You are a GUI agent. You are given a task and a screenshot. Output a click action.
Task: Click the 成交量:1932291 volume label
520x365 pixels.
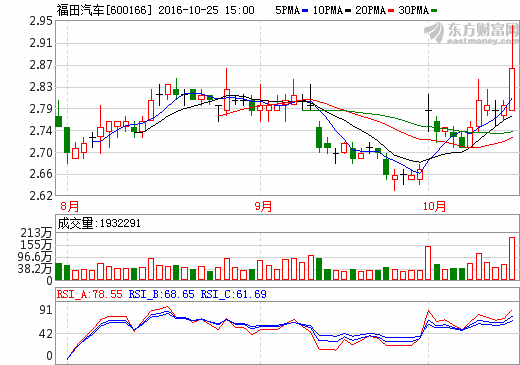pos(99,223)
